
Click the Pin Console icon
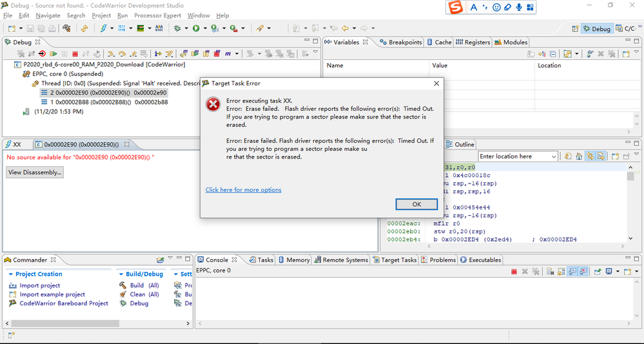597,271
